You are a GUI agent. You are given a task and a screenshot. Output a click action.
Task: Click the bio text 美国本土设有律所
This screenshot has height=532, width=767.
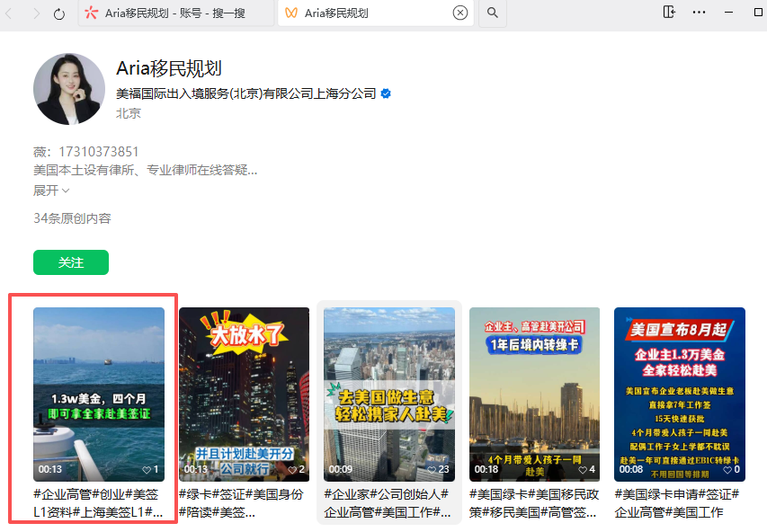click(146, 170)
